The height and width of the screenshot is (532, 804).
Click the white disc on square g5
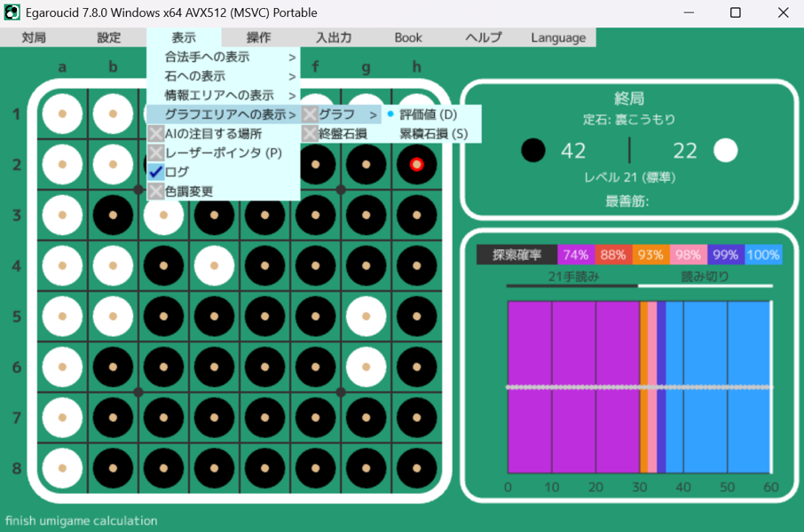(x=366, y=317)
